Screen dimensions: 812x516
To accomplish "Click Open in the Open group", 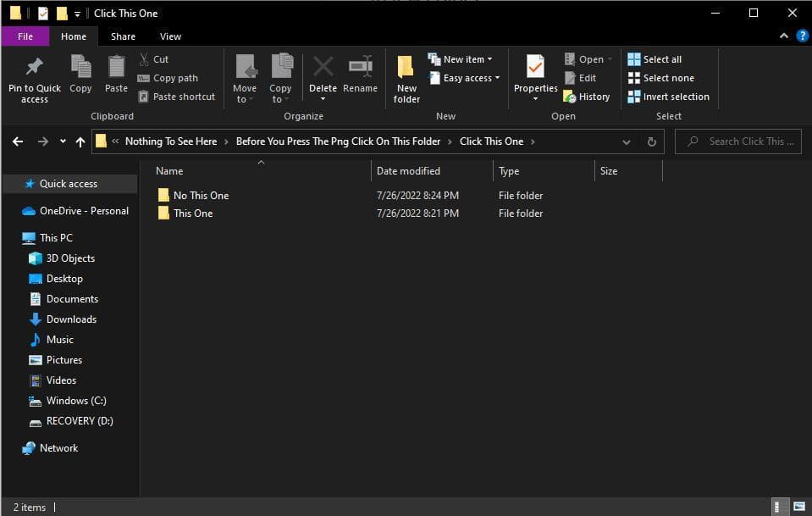I will coord(588,59).
